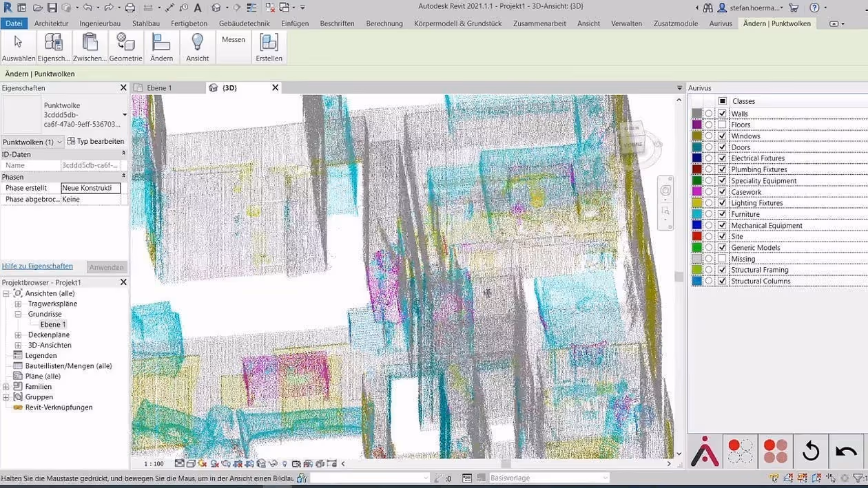
Task: Click the undo arrow in Aurivus panel
Action: click(x=846, y=452)
